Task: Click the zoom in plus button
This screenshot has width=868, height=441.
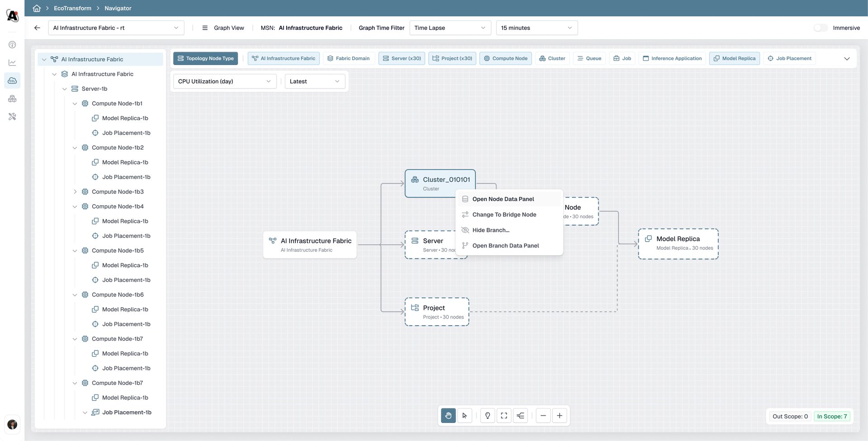Action: pyautogui.click(x=560, y=416)
